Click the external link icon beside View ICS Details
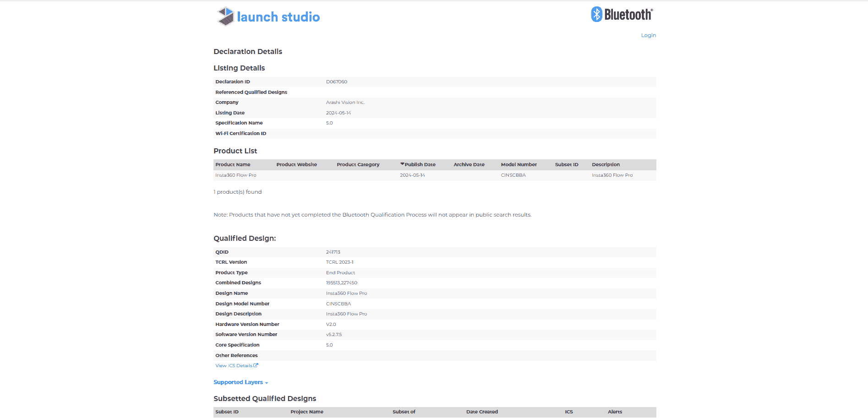This screenshot has width=868, height=418. click(x=256, y=365)
